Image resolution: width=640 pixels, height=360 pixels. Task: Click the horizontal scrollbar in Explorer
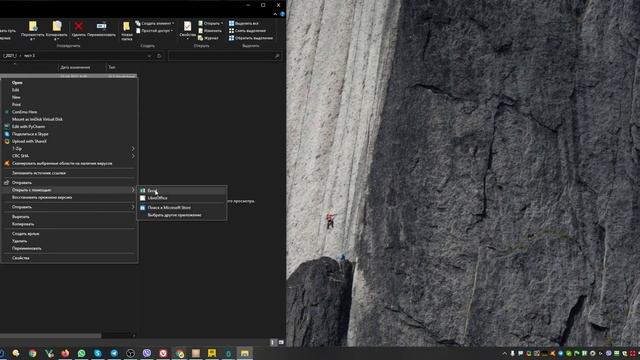click(50, 336)
